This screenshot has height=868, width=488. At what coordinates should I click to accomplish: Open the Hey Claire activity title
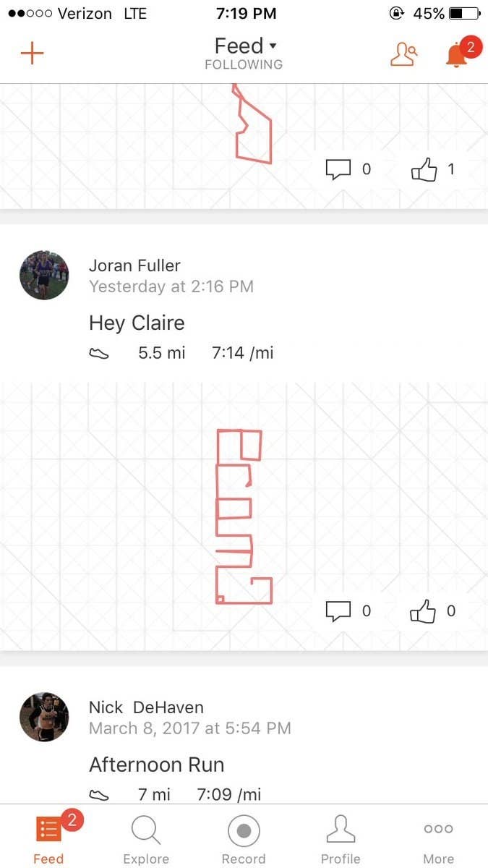137,323
